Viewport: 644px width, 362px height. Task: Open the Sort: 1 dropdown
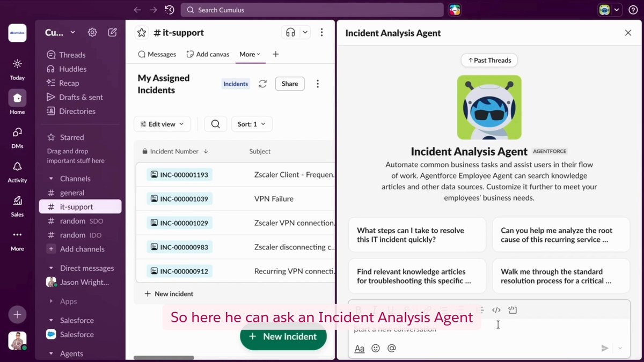coord(252,124)
